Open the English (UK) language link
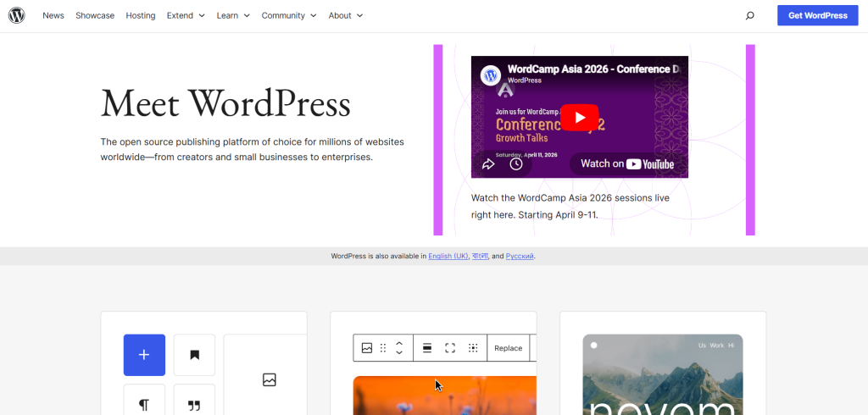Screen dimensions: 868x415 [448, 256]
